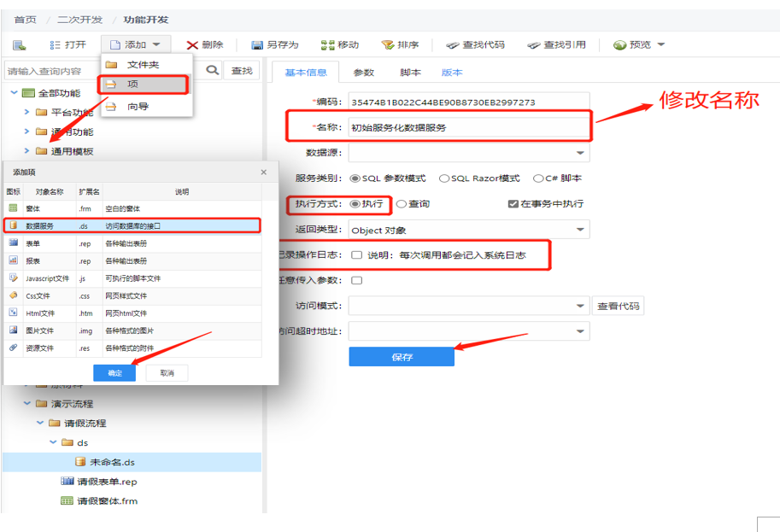Select the 查询 radio button
This screenshot has width=780, height=532.
click(401, 204)
